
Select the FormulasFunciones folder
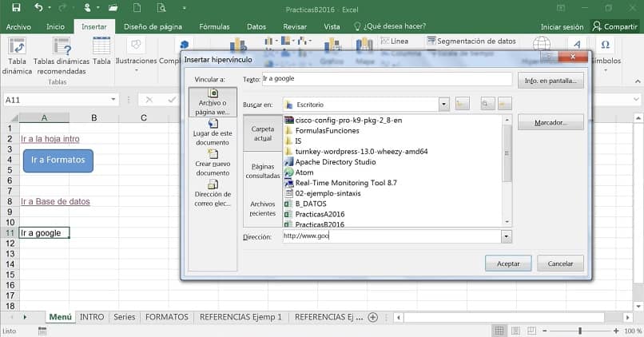coord(327,130)
